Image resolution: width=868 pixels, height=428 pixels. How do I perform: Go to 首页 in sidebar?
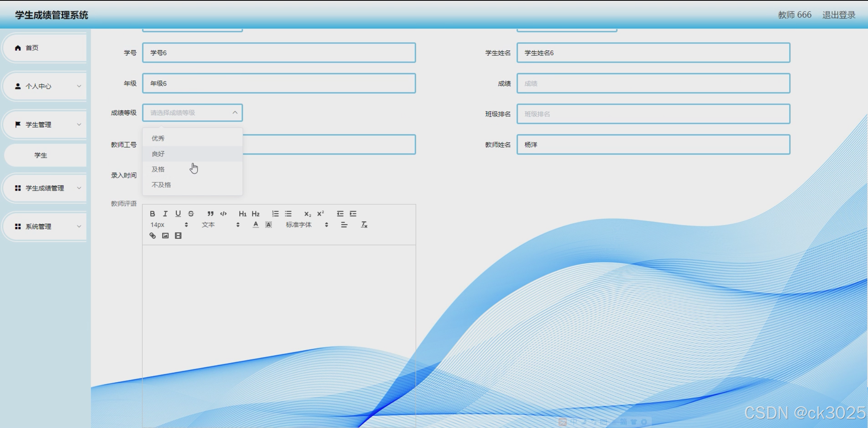[x=32, y=48]
